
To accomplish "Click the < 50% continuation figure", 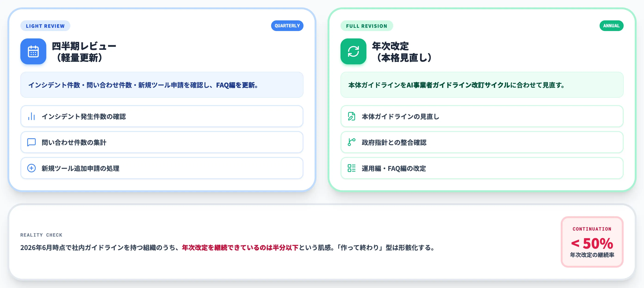I will 592,244.
